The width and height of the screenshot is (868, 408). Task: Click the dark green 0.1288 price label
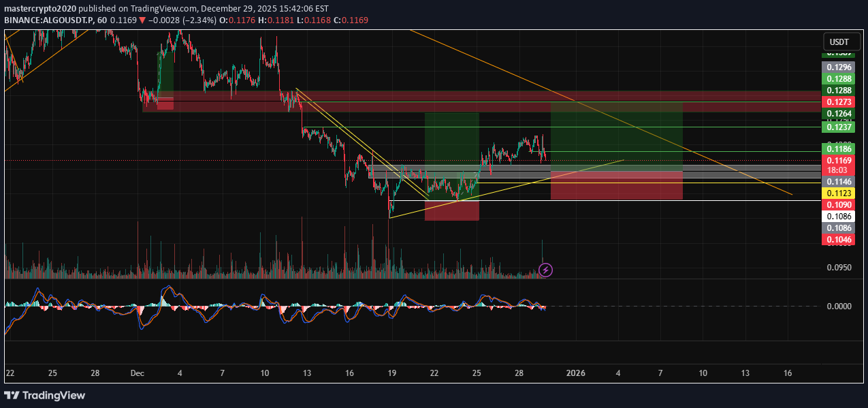838,90
